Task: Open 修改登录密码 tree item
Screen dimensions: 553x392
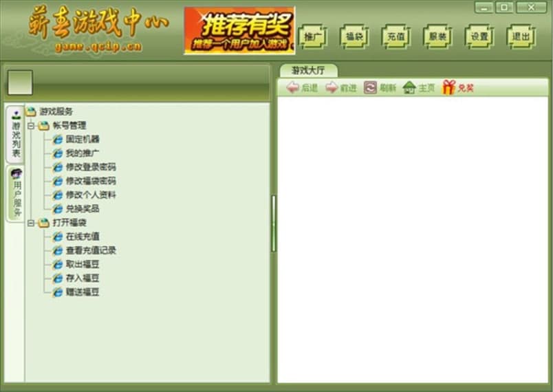Action: pos(91,167)
